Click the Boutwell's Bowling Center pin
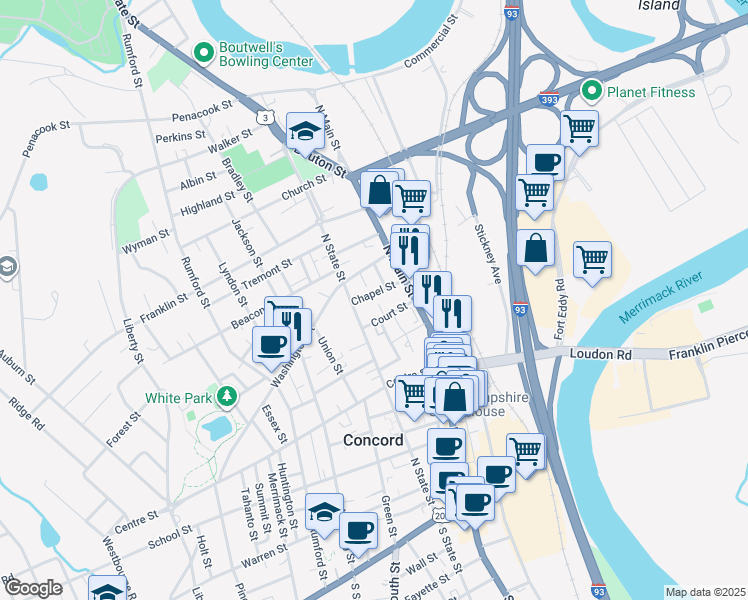748x600 pixels. 205,52
